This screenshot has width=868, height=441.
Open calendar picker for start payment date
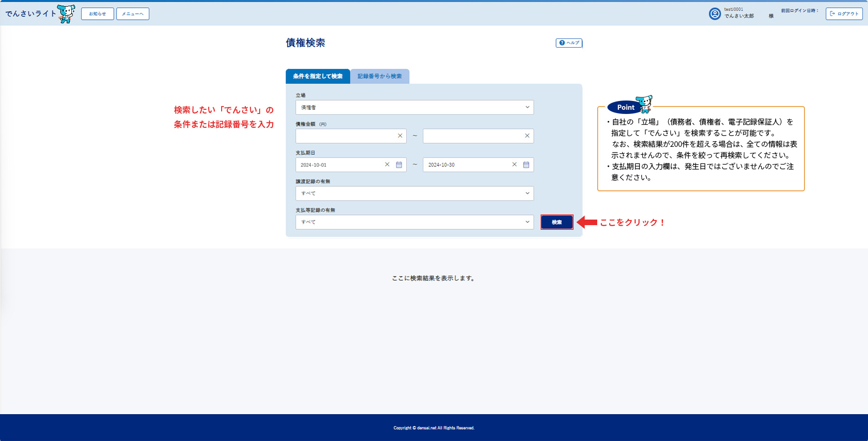coord(399,164)
